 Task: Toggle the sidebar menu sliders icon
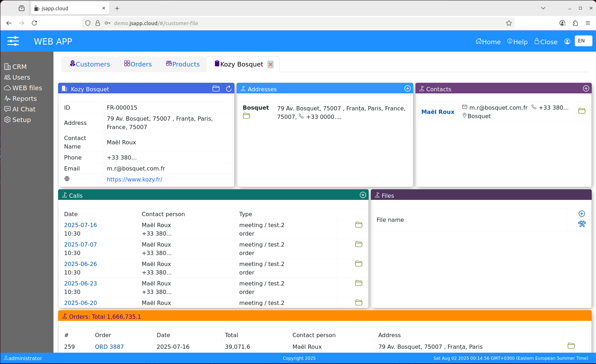tap(13, 41)
